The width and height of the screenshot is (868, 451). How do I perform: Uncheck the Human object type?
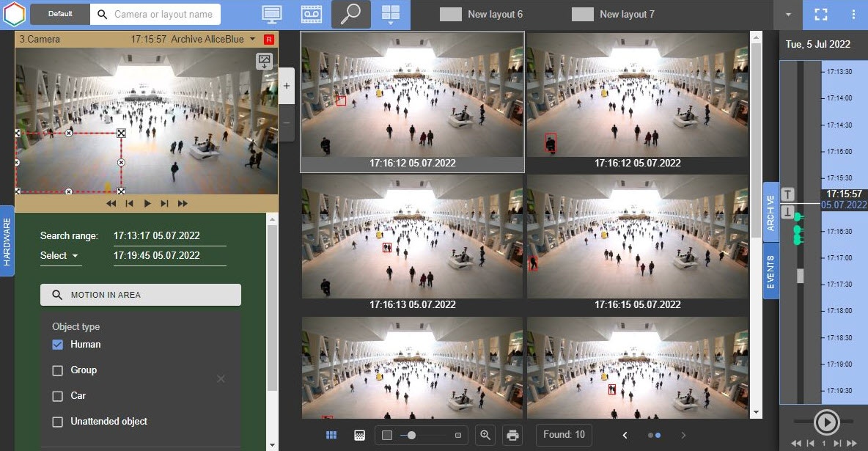pos(58,345)
